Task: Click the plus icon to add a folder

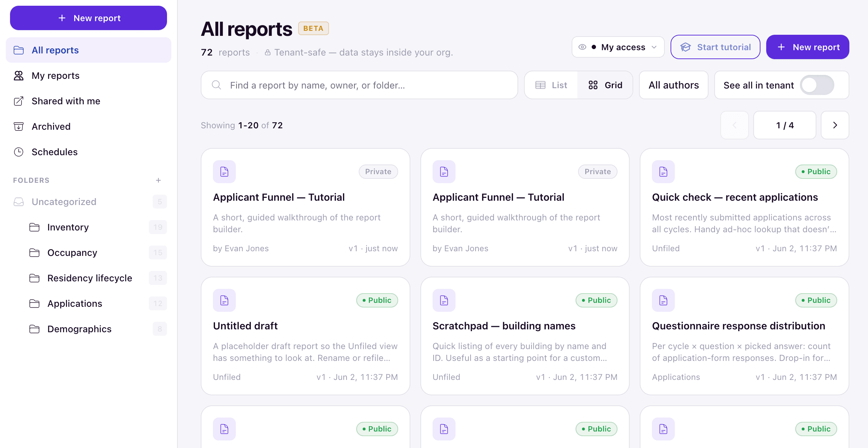Action: [158, 180]
